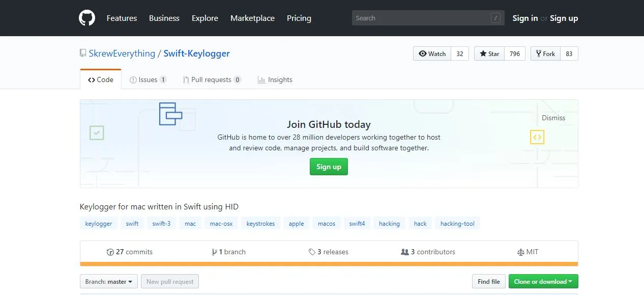The height and width of the screenshot is (295, 644).
Task: Open the Insights tab
Action: (x=275, y=79)
